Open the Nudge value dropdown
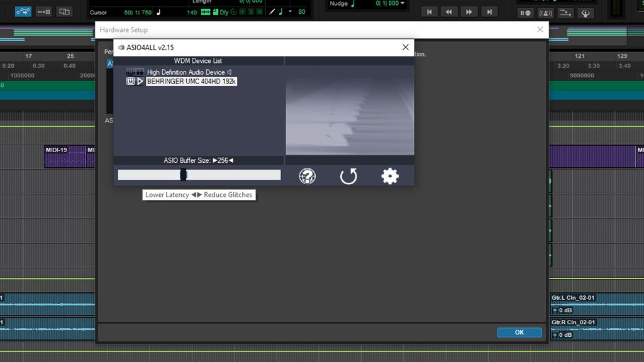 point(402,3)
